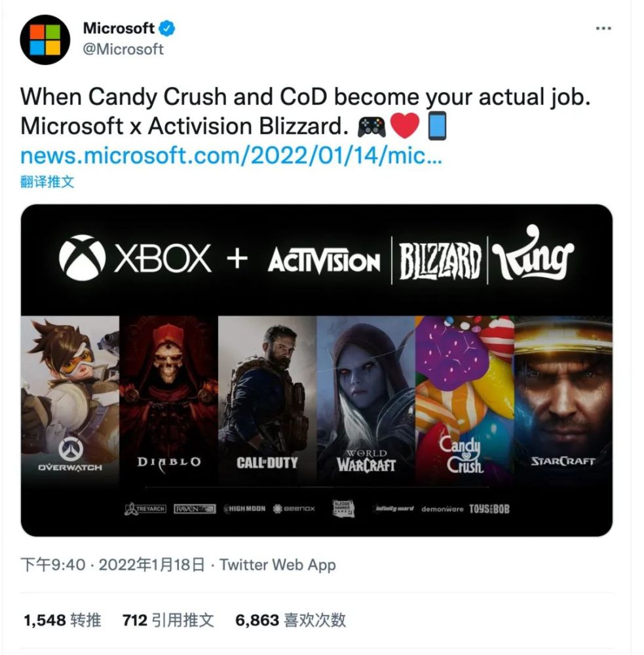This screenshot has width=644, height=655.
Task: Select the World of Warcraft tile
Action: pyautogui.click(x=366, y=401)
